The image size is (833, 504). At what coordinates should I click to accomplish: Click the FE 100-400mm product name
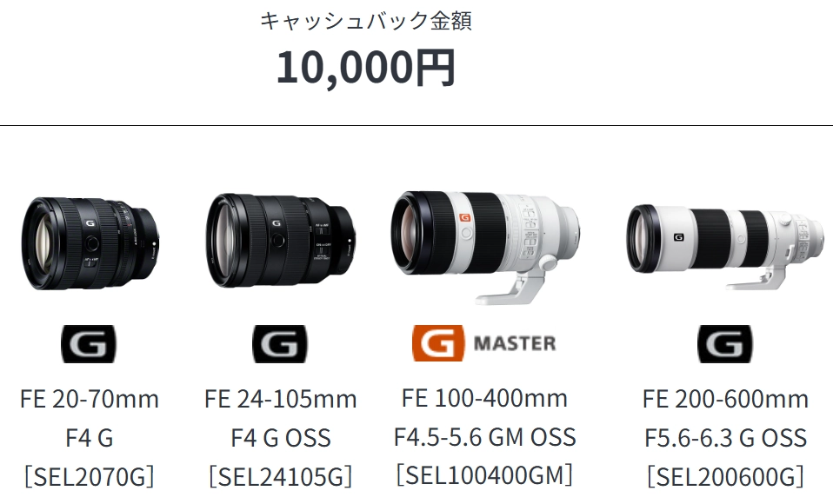tap(485, 398)
